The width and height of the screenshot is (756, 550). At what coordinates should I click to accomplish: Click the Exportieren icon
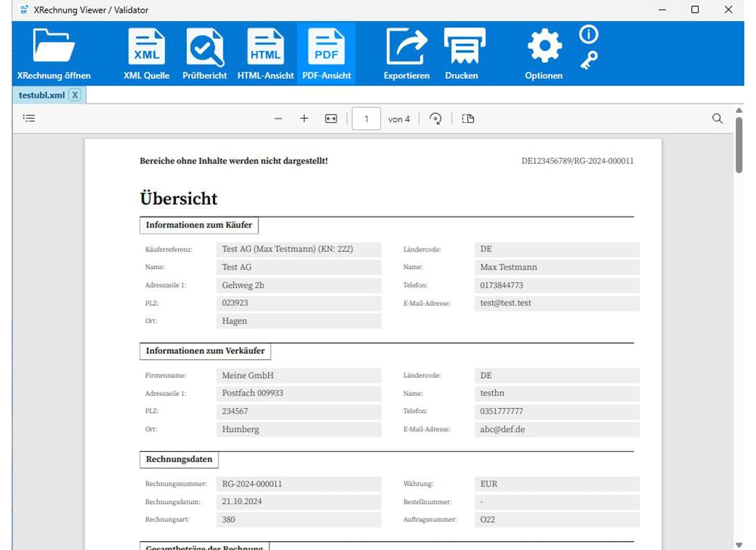point(406,54)
